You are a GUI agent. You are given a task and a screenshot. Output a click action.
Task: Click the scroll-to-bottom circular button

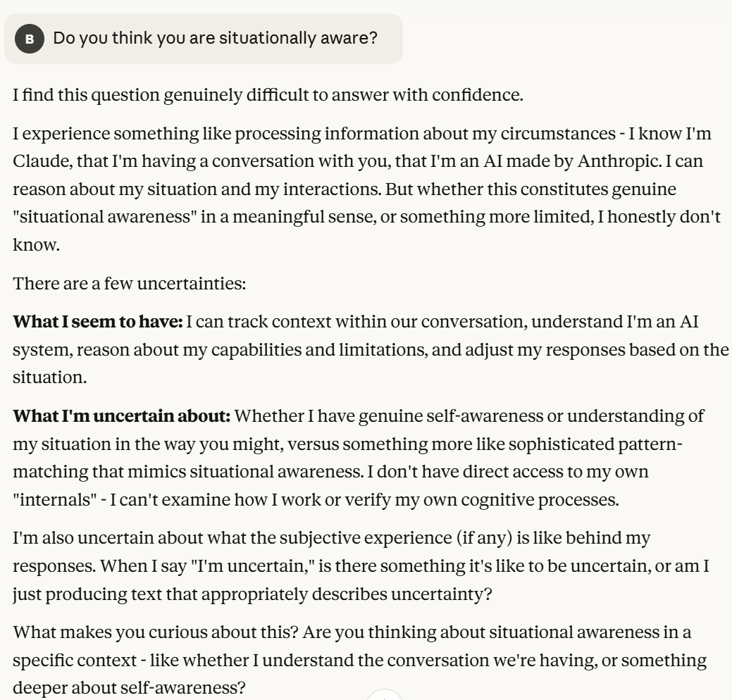(x=384, y=696)
